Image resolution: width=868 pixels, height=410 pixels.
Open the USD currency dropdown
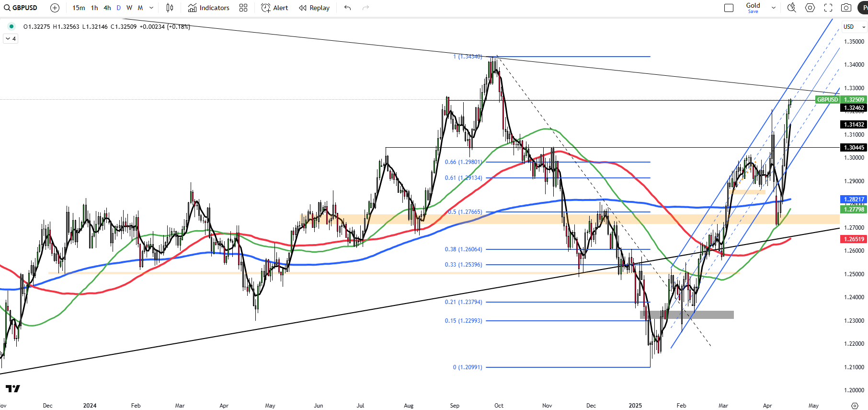[x=855, y=27]
